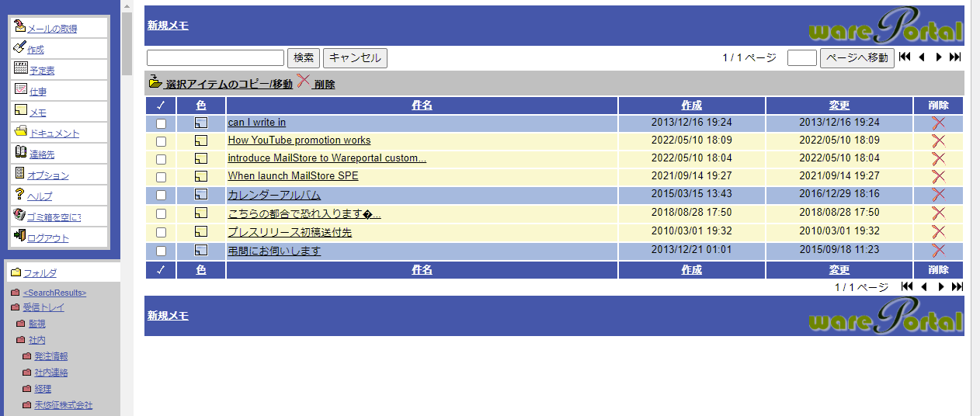Expand the 受信トレイ folder in tree
This screenshot has width=980, height=416.
(x=43, y=307)
